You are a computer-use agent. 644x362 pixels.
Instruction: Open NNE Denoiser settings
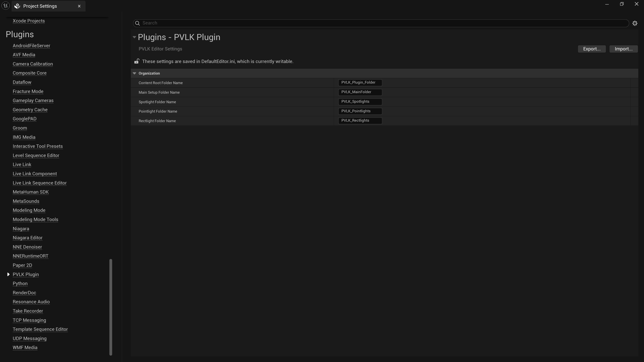coord(27,247)
